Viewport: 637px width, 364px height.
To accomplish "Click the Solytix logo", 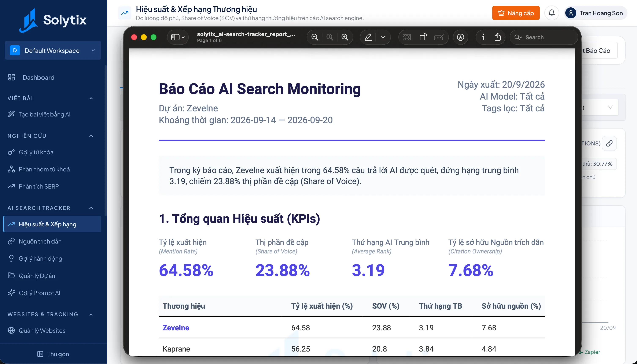I will [x=53, y=20].
